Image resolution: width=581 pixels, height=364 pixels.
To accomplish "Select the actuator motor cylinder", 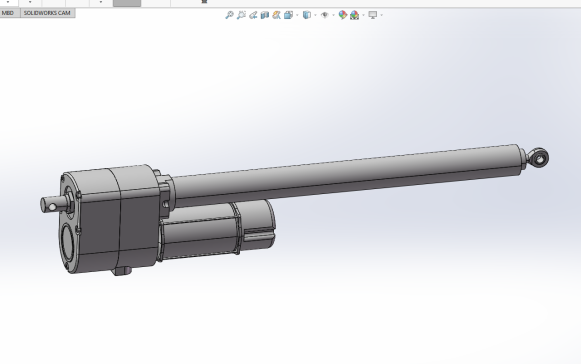I will (x=217, y=230).
